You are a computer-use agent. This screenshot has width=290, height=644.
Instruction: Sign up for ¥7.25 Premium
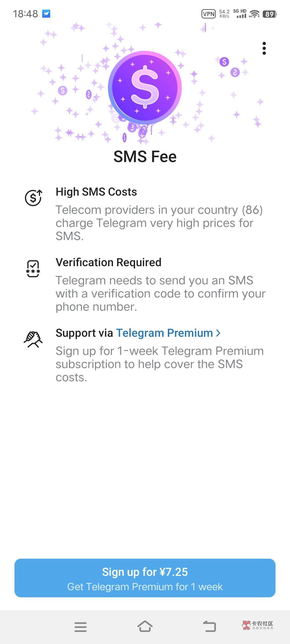145,578
